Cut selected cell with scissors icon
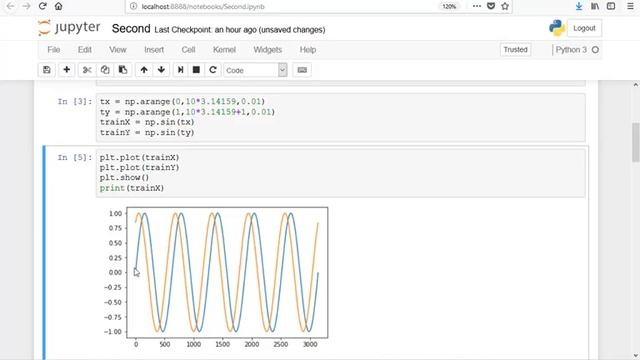The height and width of the screenshot is (360, 640). point(87,70)
